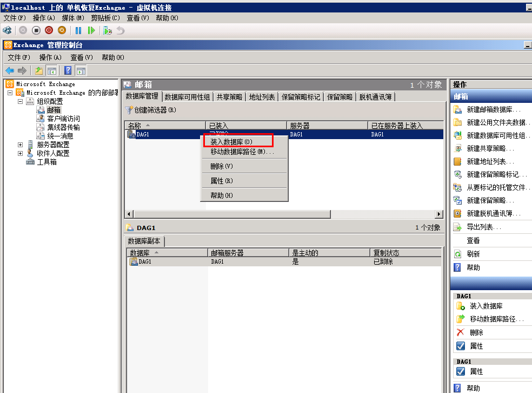Viewport: 532px width, 393px height.
Task: Click the red X 删除 icon in DAG1 actions
Action: tap(461, 332)
